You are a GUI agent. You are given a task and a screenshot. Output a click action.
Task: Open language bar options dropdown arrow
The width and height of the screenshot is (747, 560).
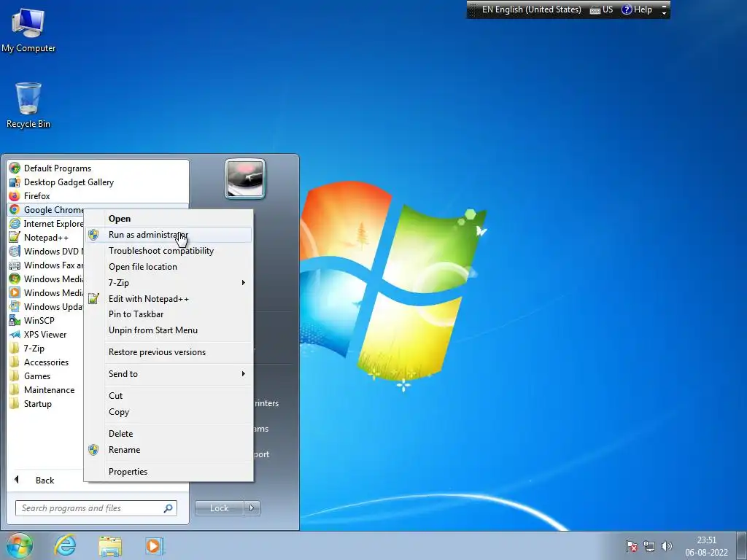664,10
